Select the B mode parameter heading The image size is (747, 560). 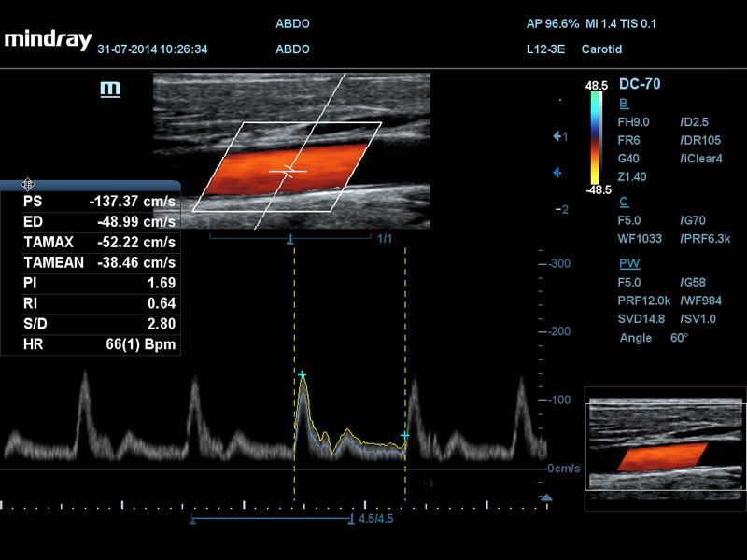point(624,104)
